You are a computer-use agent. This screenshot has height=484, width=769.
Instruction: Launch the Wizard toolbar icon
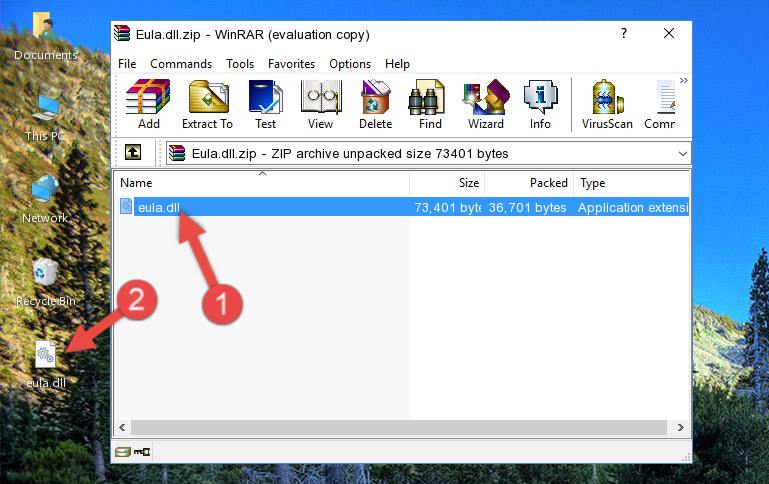pyautogui.click(x=486, y=104)
